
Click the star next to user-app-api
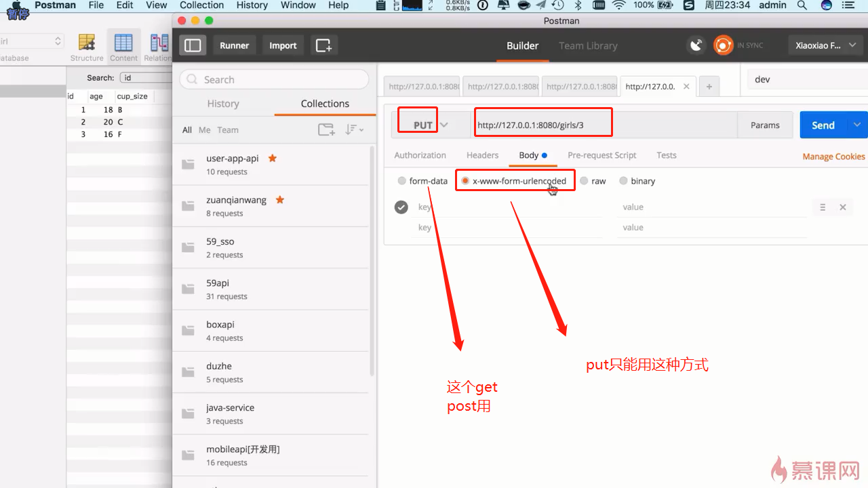pos(273,158)
